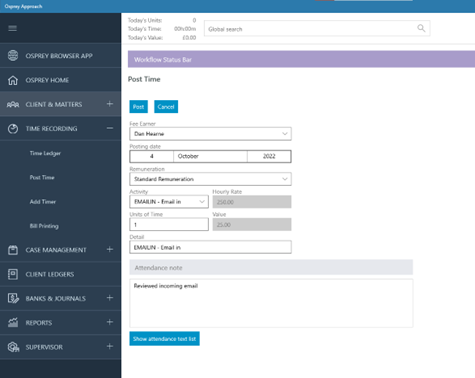Click the Today's Units value
Screen dimensions: 475x378
click(194, 20)
